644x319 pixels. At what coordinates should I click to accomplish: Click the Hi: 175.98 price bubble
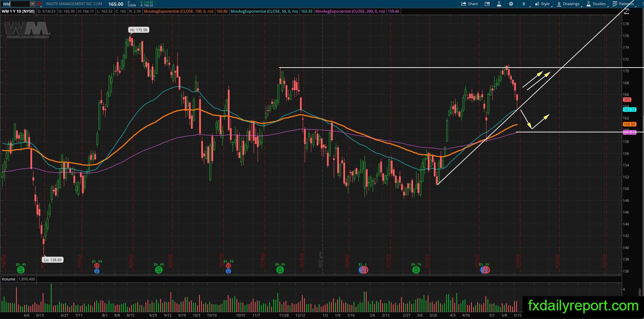pos(139,30)
